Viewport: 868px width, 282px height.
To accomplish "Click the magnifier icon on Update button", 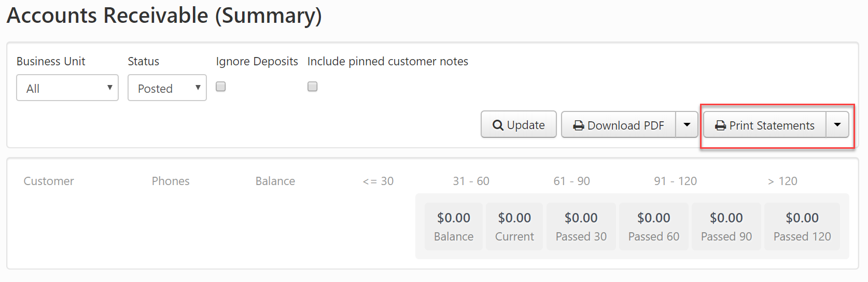I will click(x=498, y=125).
